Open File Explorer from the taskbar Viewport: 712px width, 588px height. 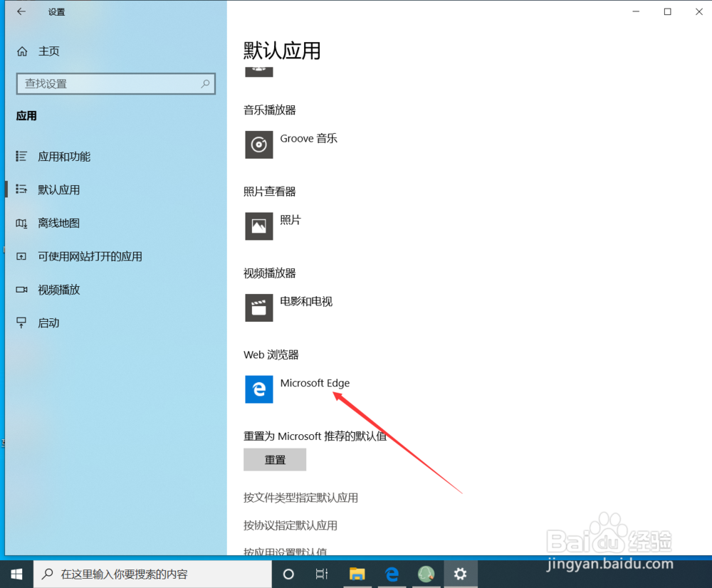tap(357, 574)
